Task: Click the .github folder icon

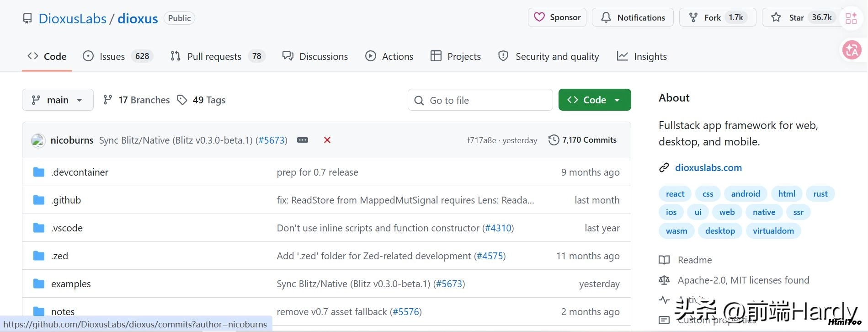Action: point(39,200)
